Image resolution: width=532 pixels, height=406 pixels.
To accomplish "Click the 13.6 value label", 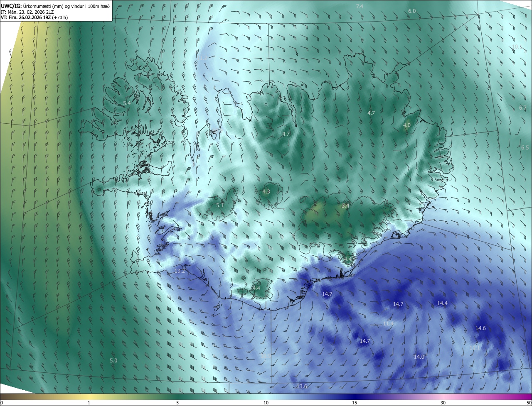I will 302,386.
